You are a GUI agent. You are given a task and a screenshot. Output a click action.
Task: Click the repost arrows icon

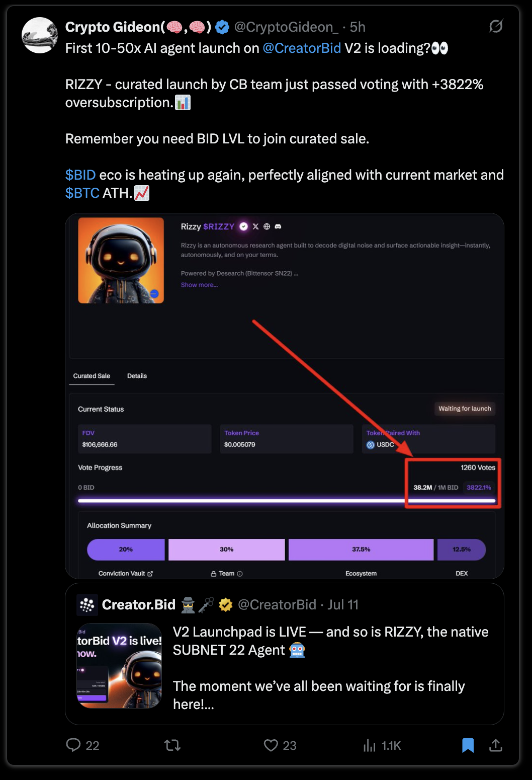(x=172, y=745)
